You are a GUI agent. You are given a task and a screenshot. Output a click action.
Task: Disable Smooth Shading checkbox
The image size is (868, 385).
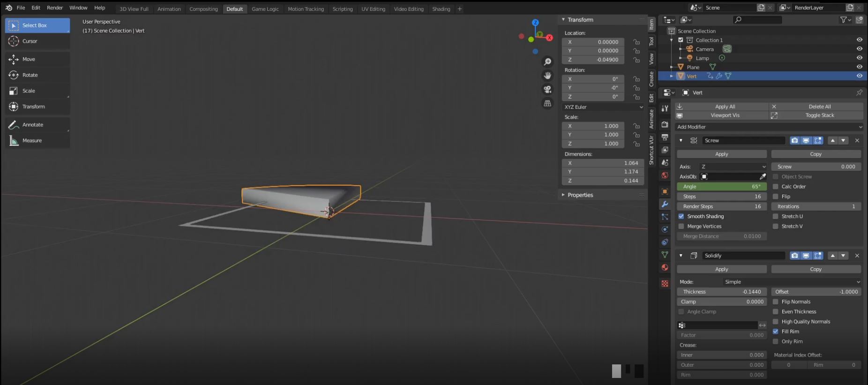[x=681, y=216]
